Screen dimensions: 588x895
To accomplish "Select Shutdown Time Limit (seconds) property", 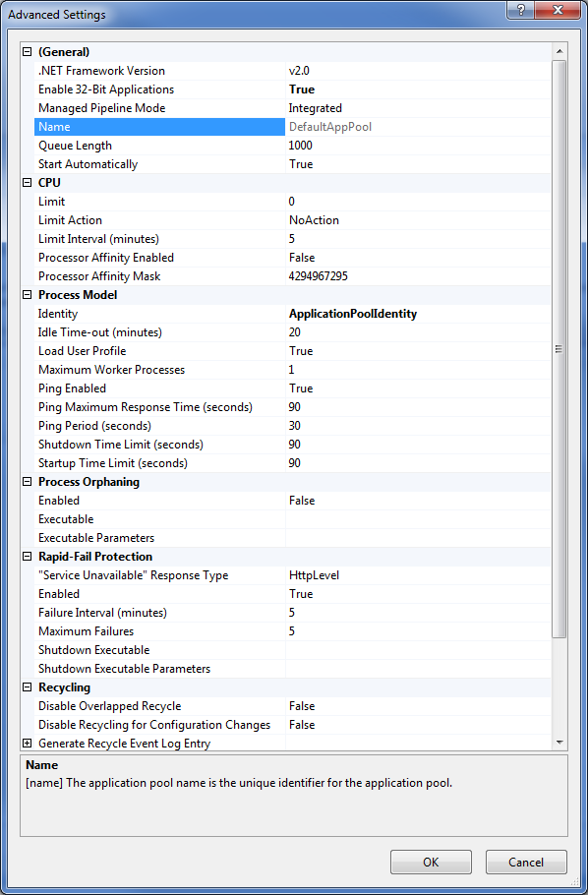I will (160, 445).
